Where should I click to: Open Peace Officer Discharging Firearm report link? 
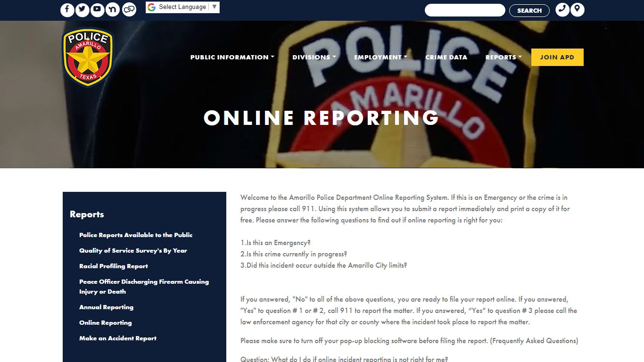point(144,287)
